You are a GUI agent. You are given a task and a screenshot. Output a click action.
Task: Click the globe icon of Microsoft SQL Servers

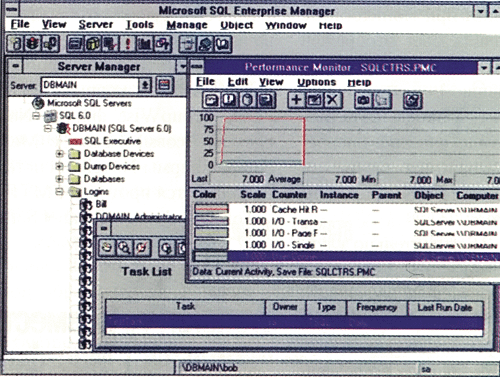pos(38,103)
